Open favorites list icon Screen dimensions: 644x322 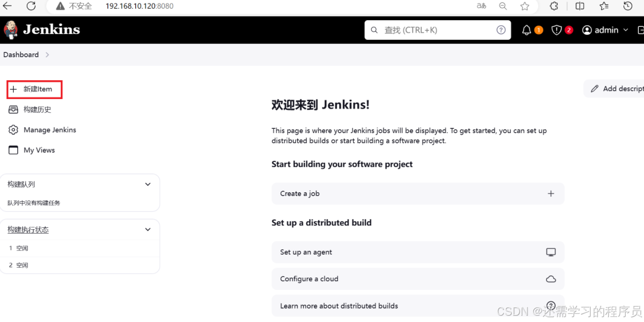[604, 6]
